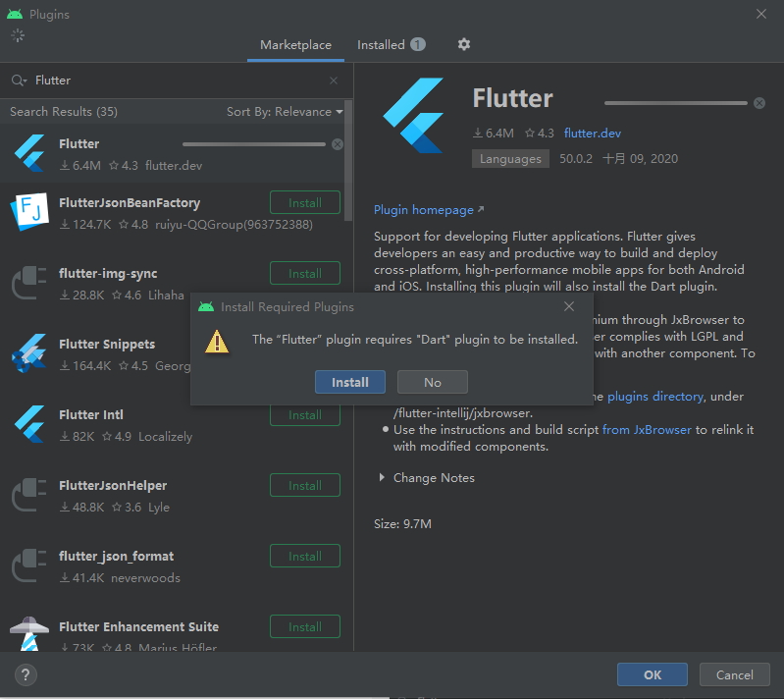Open the flutter.dev link in the details pane
This screenshot has height=699, width=784.
point(593,134)
